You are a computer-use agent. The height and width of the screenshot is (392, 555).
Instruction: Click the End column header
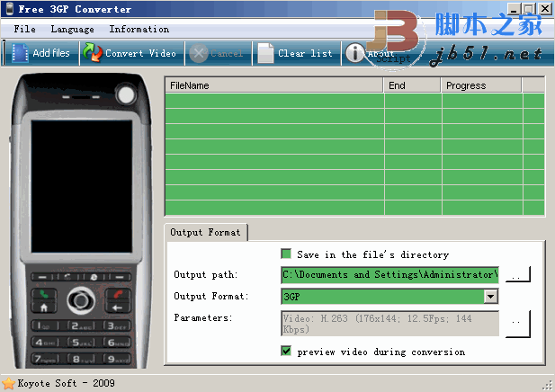coord(412,85)
